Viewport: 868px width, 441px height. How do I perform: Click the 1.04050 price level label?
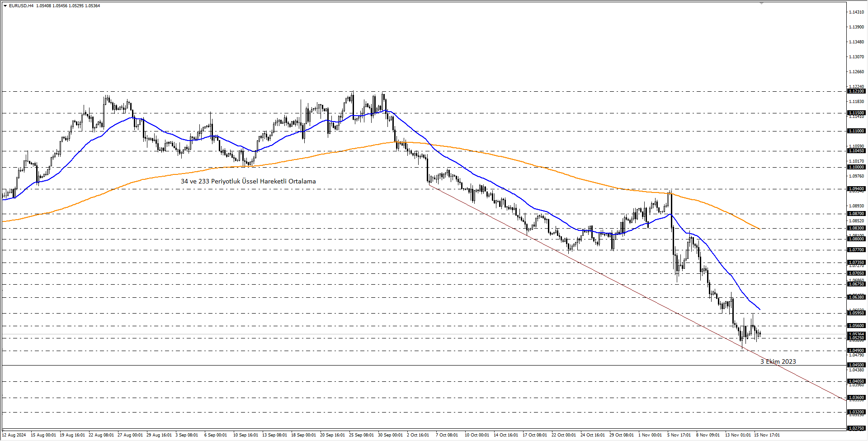[856, 381]
